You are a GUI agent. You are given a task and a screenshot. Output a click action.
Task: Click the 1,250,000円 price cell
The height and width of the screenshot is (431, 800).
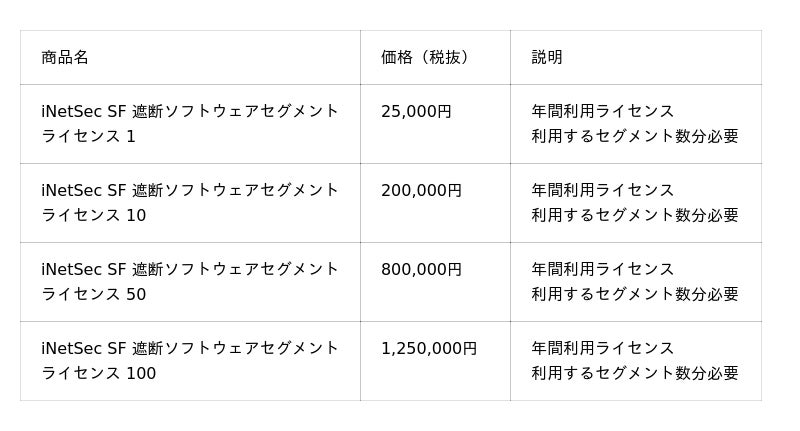coord(429,348)
